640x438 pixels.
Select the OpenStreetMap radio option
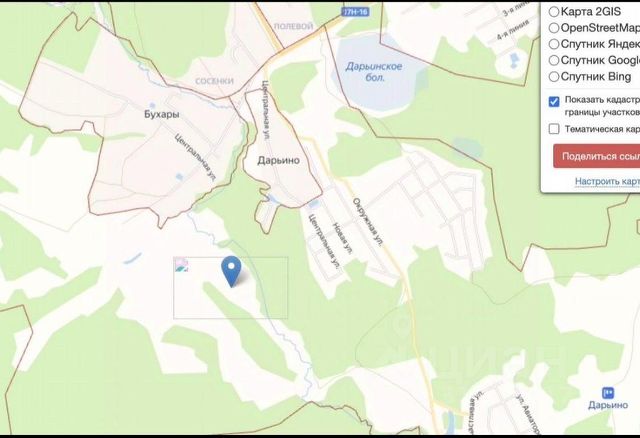point(554,28)
